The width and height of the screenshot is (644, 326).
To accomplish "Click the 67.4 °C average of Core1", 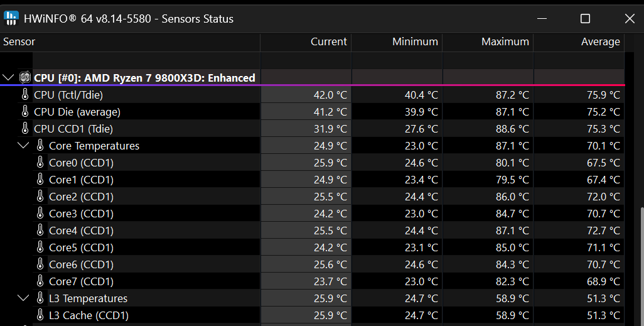I will coord(603,180).
